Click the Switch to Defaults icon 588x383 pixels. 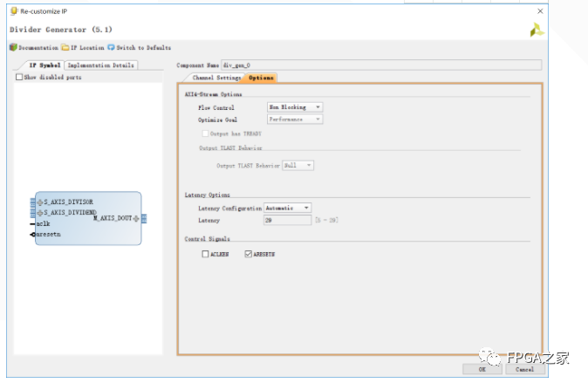click(x=111, y=47)
